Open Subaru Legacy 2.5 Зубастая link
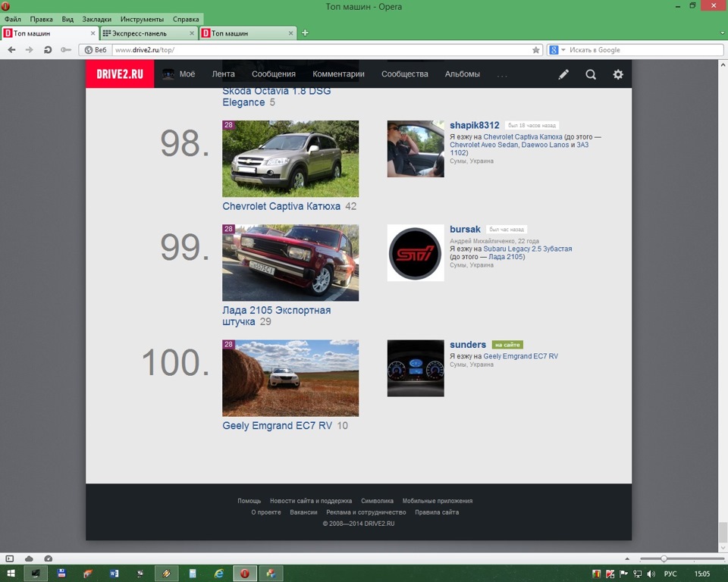728x582 pixels. 528,249
